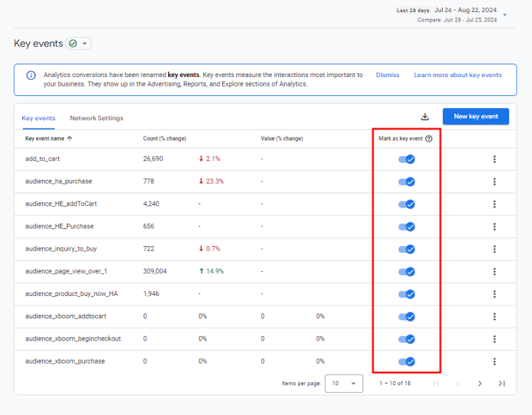The image size is (532, 415).
Task: Open the Items per page dropdown
Action: click(344, 383)
